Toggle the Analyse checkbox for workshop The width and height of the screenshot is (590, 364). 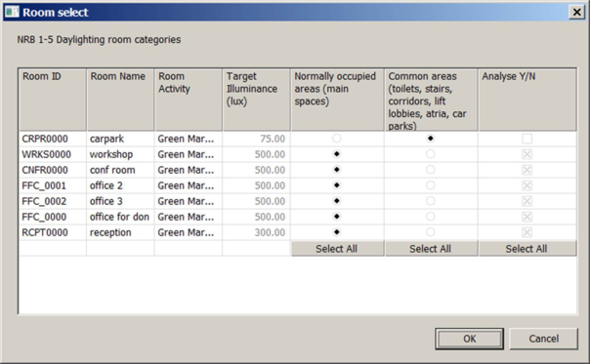tap(527, 154)
